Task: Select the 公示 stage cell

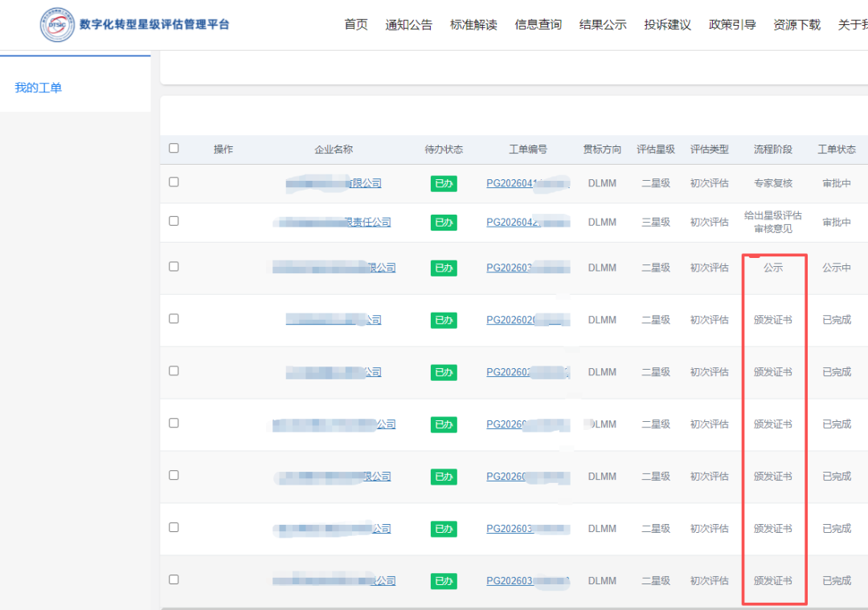Action: click(773, 268)
